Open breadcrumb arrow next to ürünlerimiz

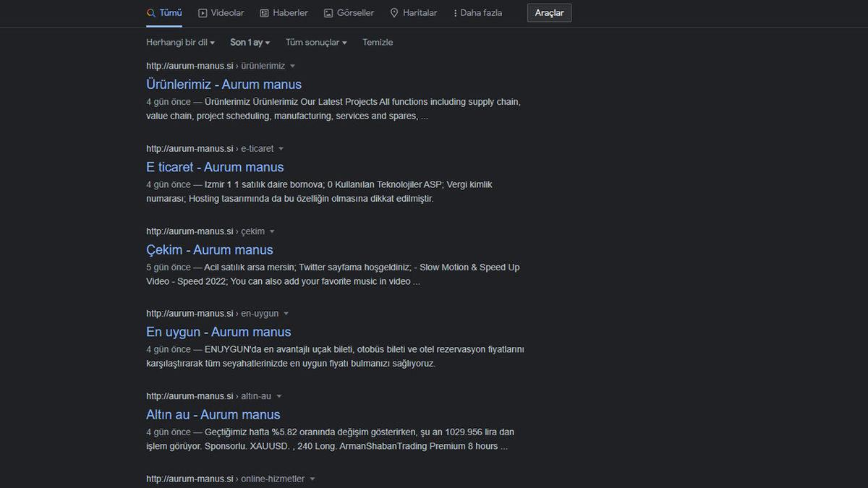pyautogui.click(x=292, y=65)
